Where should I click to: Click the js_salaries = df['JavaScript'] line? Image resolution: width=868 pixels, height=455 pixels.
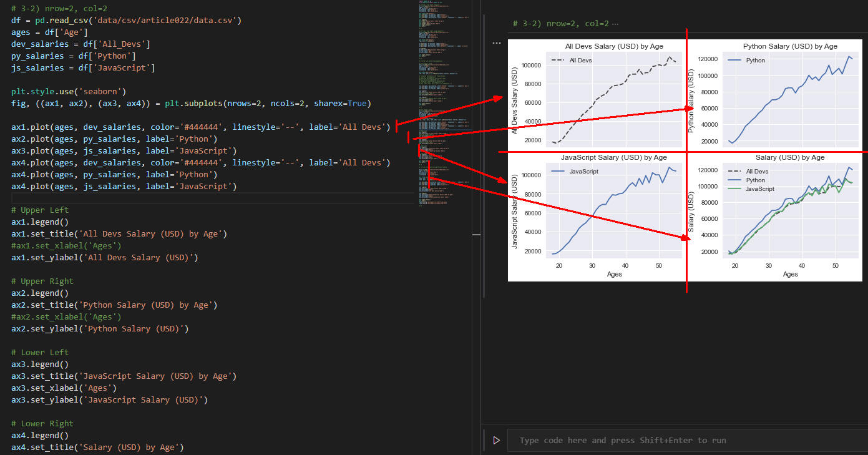pos(83,67)
